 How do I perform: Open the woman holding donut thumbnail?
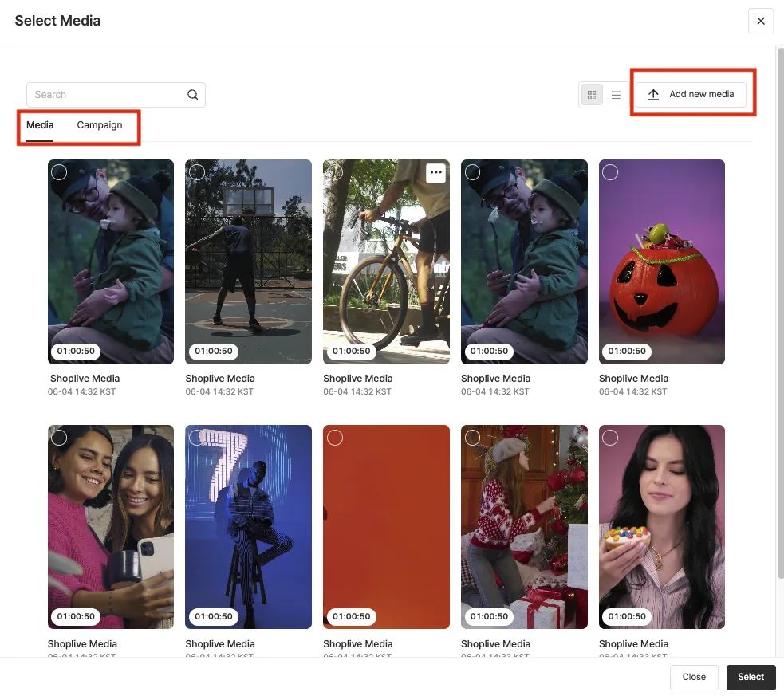[x=661, y=527]
